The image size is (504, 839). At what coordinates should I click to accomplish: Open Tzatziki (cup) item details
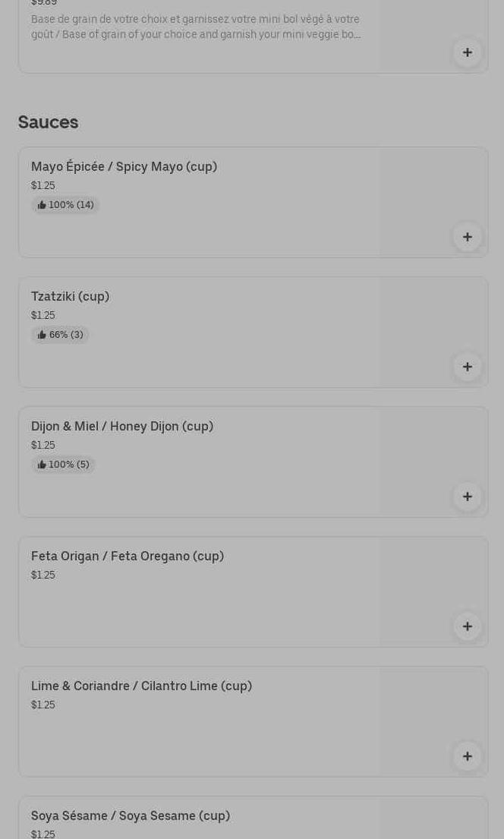[x=70, y=296]
